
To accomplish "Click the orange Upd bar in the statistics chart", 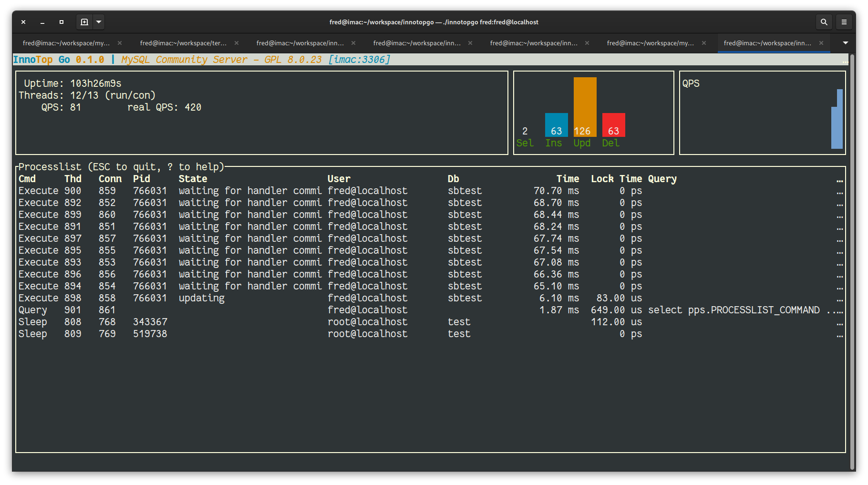I will click(x=582, y=107).
